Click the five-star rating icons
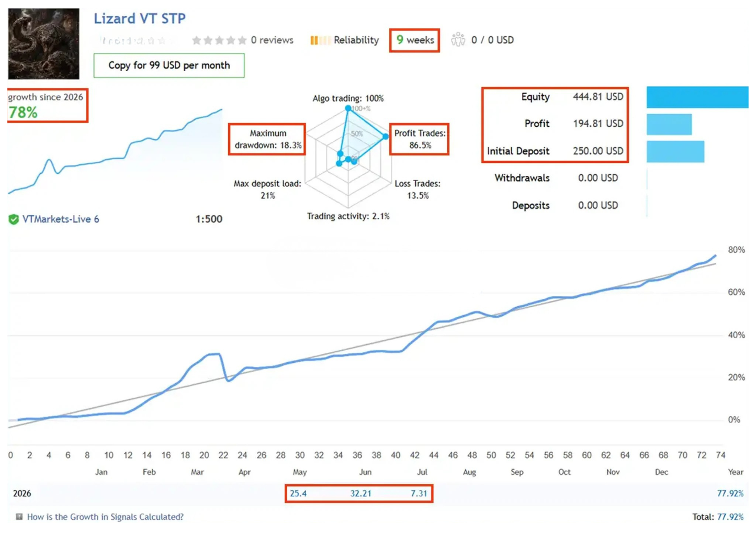 (219, 40)
